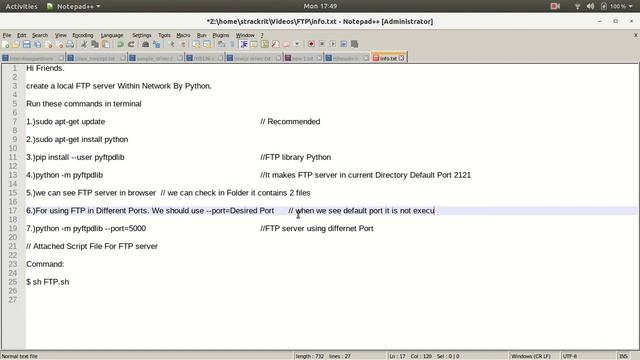Screen dimensions: 640x360
Task: Click the Redo toolbar icon
Action: point(131,44)
